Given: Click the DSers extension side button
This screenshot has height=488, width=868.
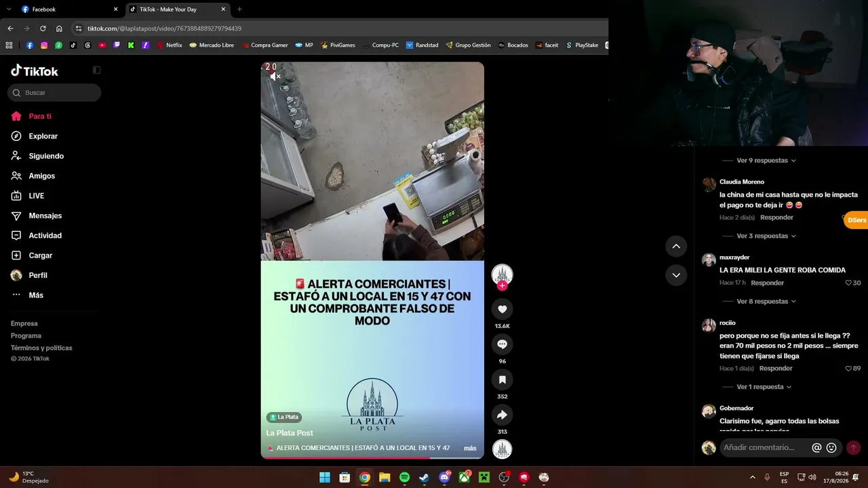Looking at the screenshot, I should point(856,220).
